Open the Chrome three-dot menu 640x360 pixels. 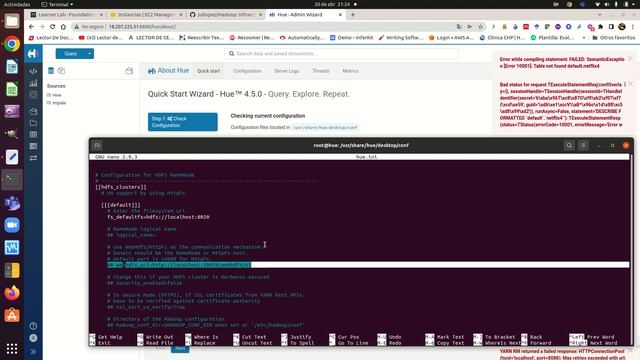pyautogui.click(x=633, y=27)
